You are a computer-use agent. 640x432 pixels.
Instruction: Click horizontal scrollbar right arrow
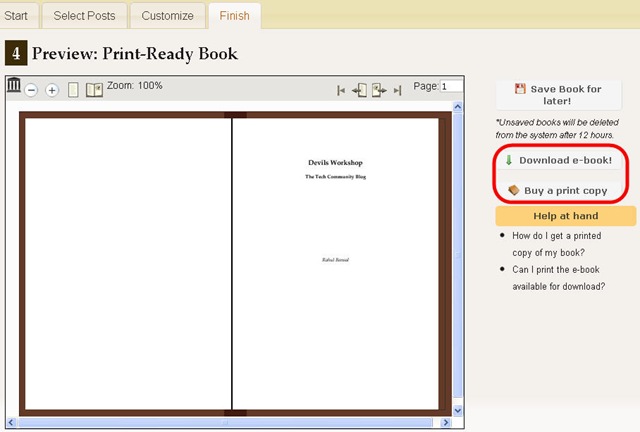pyautogui.click(x=446, y=423)
